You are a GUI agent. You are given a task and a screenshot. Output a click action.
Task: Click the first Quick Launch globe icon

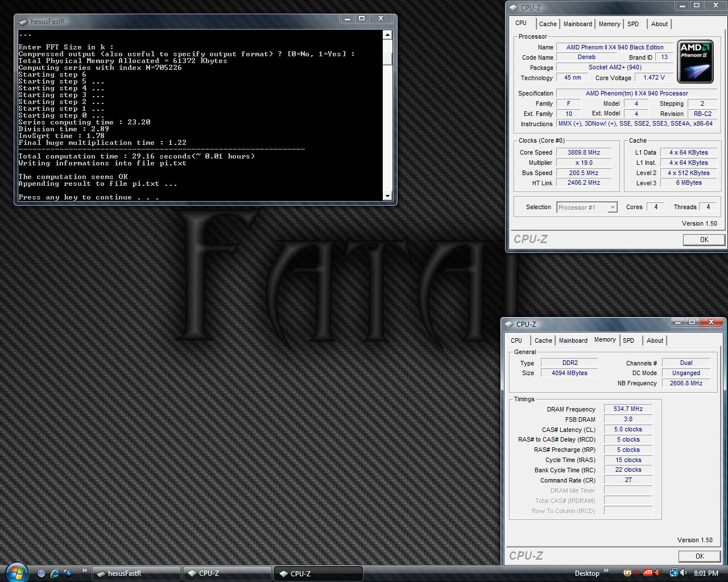click(41, 573)
